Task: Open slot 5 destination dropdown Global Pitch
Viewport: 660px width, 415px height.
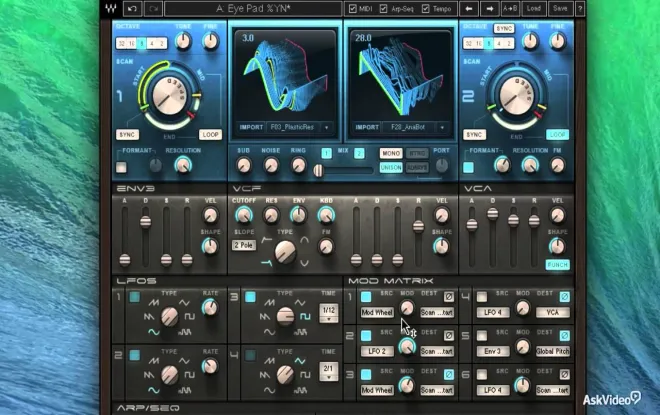Action: point(553,351)
